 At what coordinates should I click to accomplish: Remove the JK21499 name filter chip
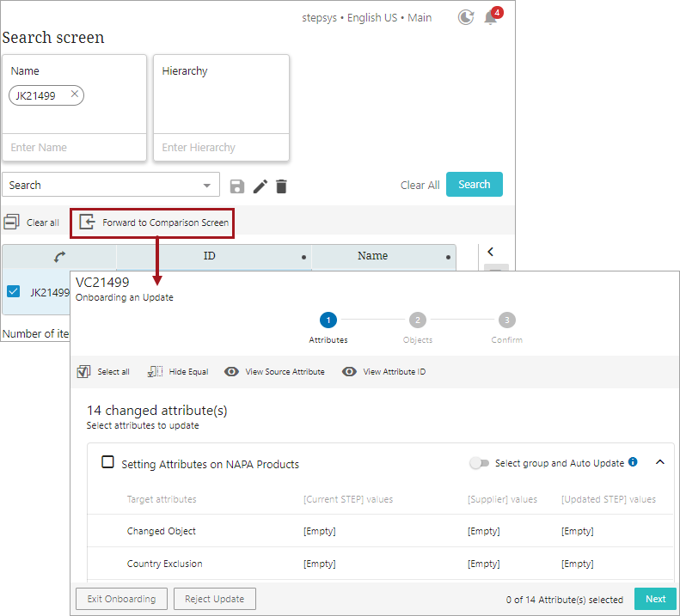75,94
